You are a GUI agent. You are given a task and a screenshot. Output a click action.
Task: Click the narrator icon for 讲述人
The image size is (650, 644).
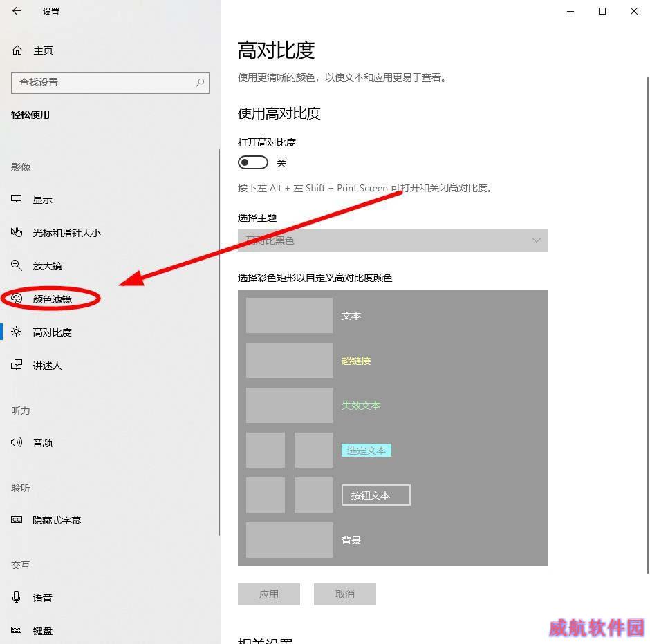16,365
